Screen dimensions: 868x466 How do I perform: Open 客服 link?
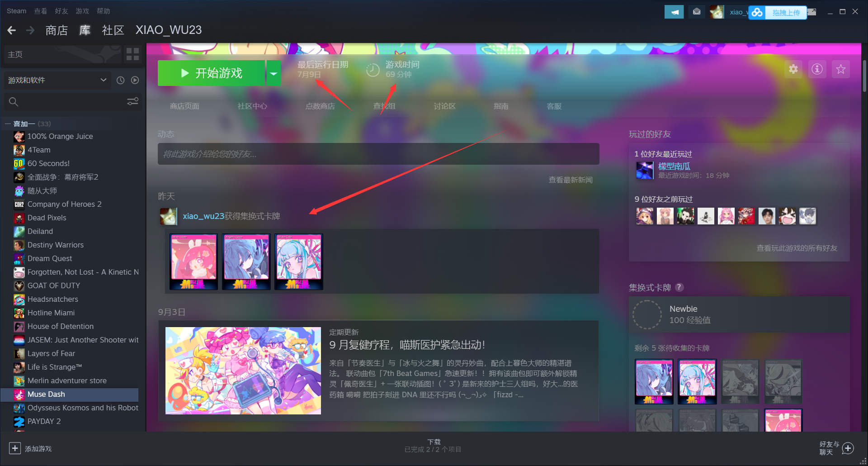click(554, 106)
